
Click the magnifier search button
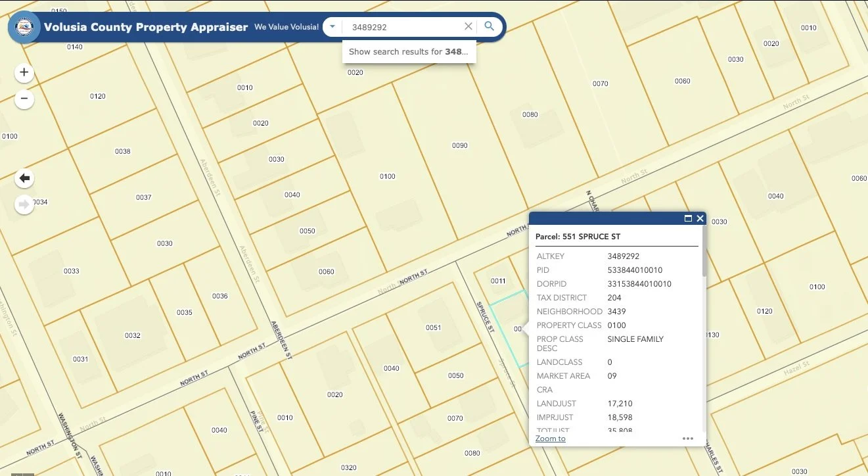pos(489,27)
